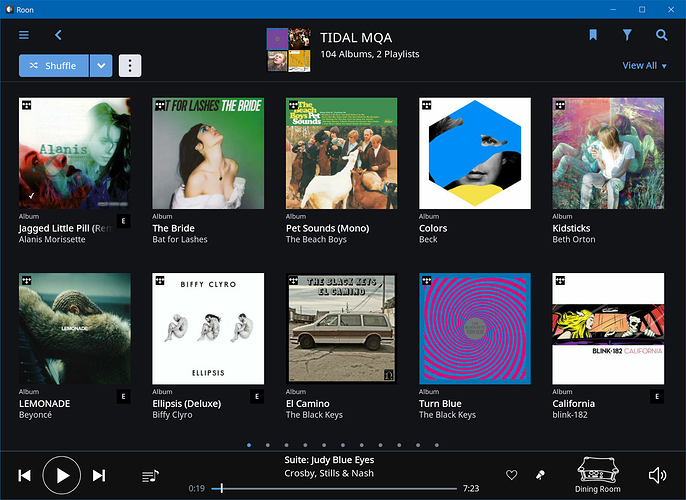
Task: Skip to next track
Action: pyautogui.click(x=99, y=476)
